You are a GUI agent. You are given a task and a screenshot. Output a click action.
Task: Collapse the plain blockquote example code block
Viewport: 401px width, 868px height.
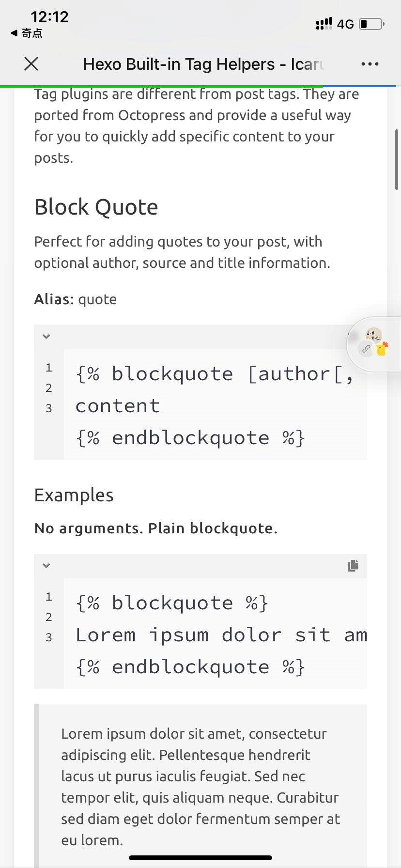pyautogui.click(x=46, y=565)
